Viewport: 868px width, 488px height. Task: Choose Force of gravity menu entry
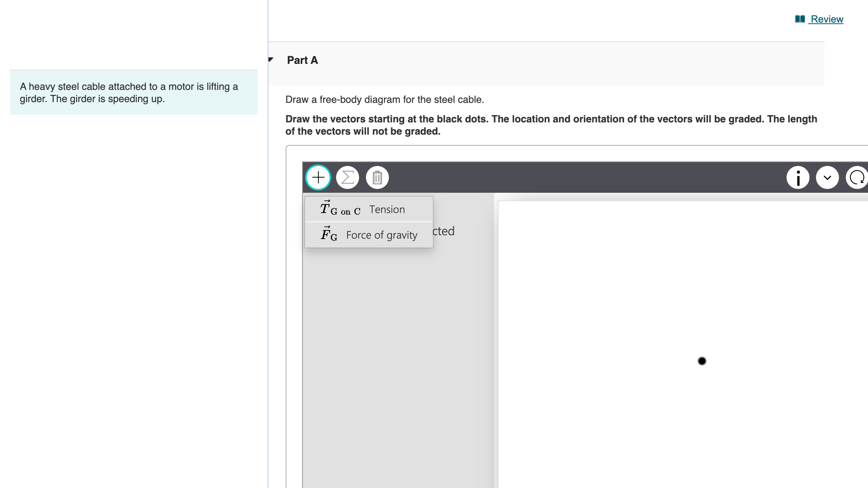382,235
